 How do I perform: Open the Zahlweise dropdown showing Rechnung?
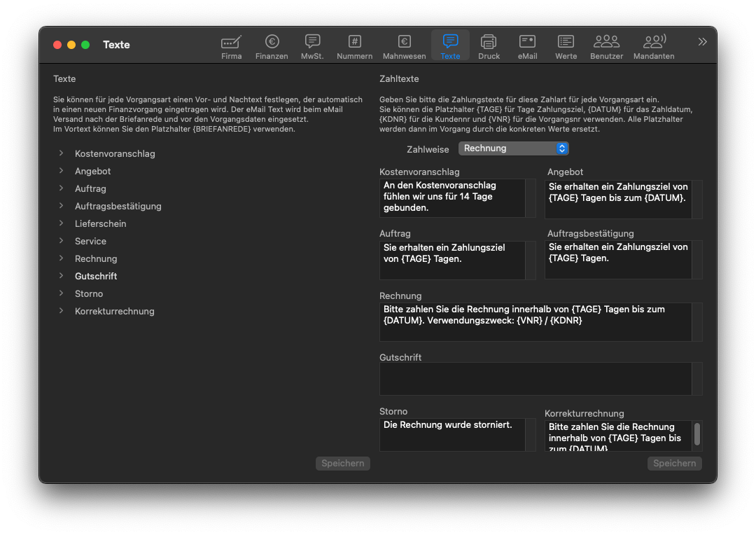513,148
